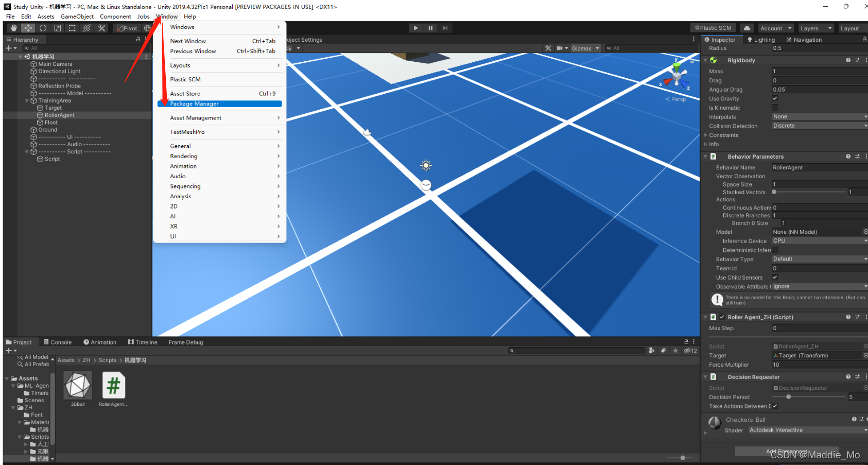This screenshot has width=868, height=465.
Task: Click the Plastic SCM toolbar button
Action: [713, 28]
